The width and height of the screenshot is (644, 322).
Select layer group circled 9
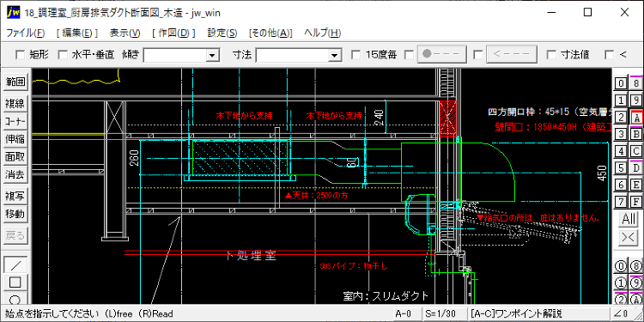point(636,283)
